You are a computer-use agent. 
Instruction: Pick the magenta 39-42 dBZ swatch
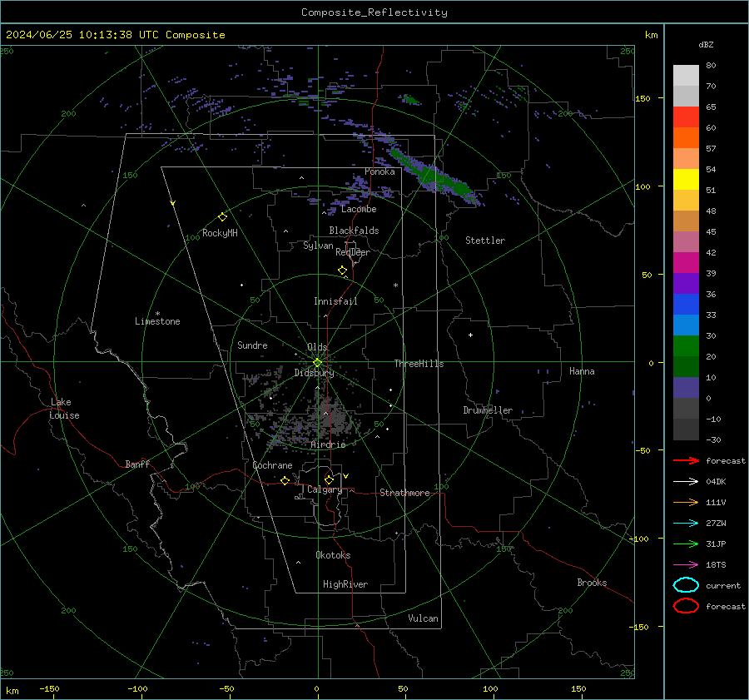[686, 263]
